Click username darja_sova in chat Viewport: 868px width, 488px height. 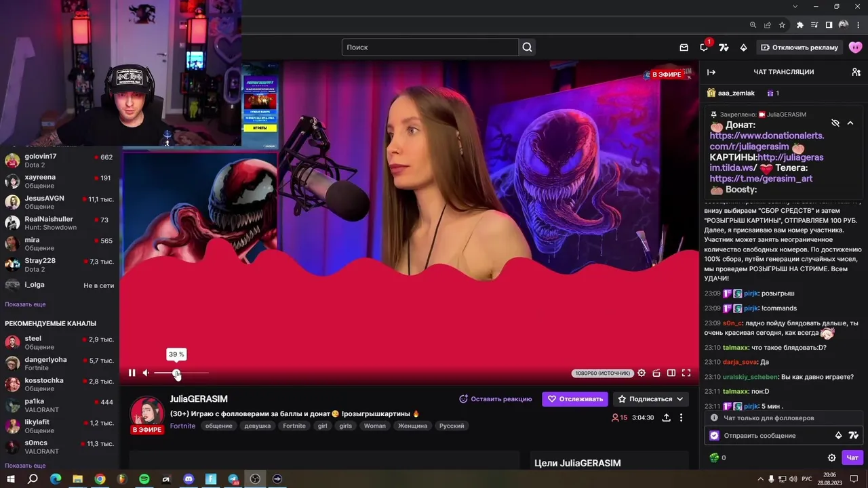pos(740,362)
